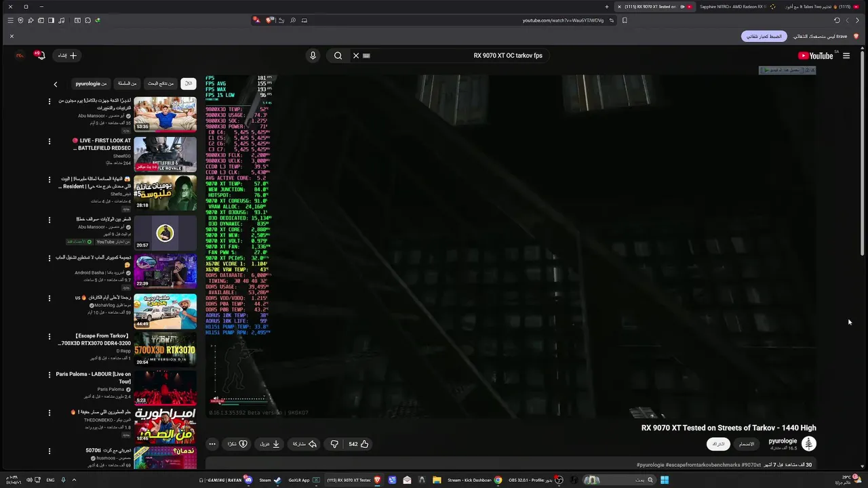Image resolution: width=868 pixels, height=488 pixels.
Task: Open the YouTube notifications bell
Action: (40, 55)
